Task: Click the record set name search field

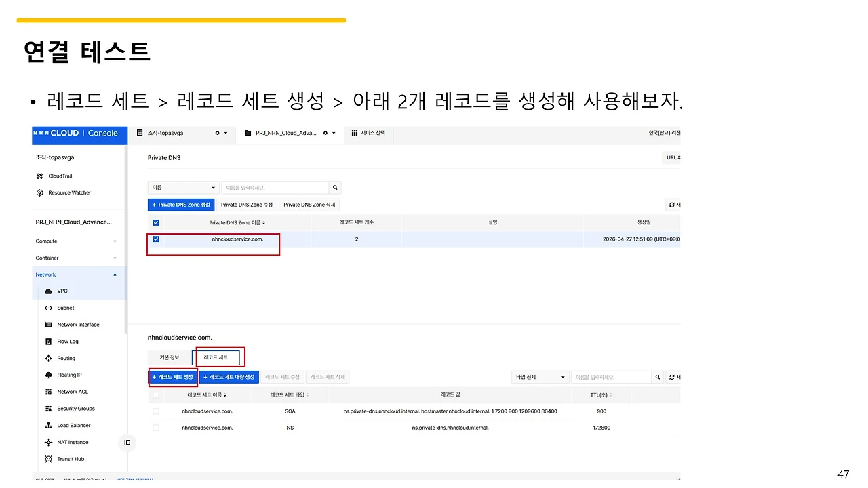Action: pos(612,377)
